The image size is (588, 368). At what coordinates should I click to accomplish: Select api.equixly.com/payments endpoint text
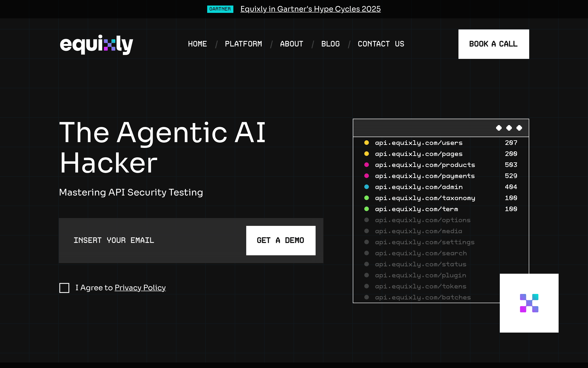point(425,176)
